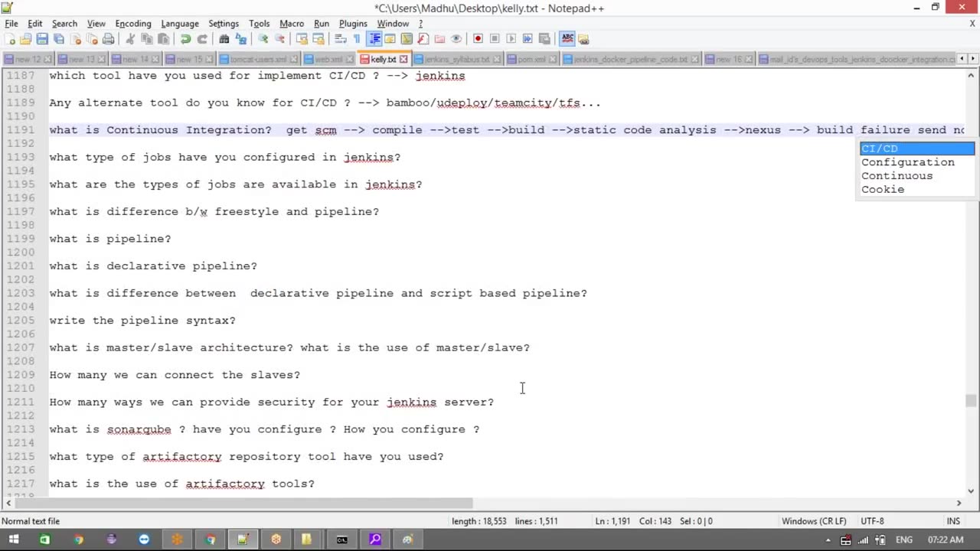This screenshot has width=980, height=551.
Task: Cut selection with the scissors icon
Action: point(130,39)
